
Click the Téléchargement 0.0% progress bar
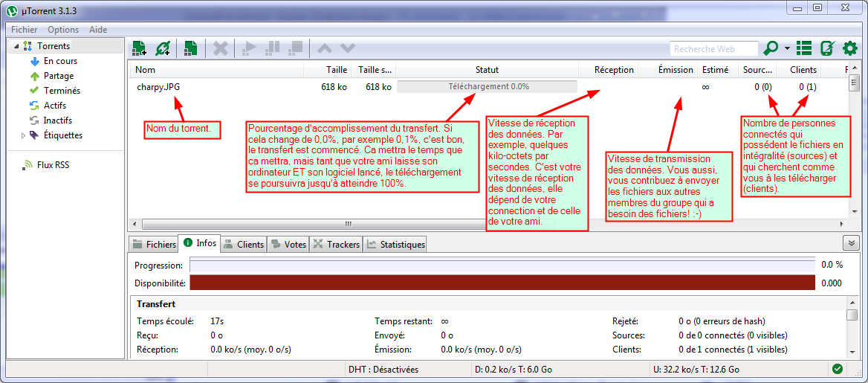point(488,87)
